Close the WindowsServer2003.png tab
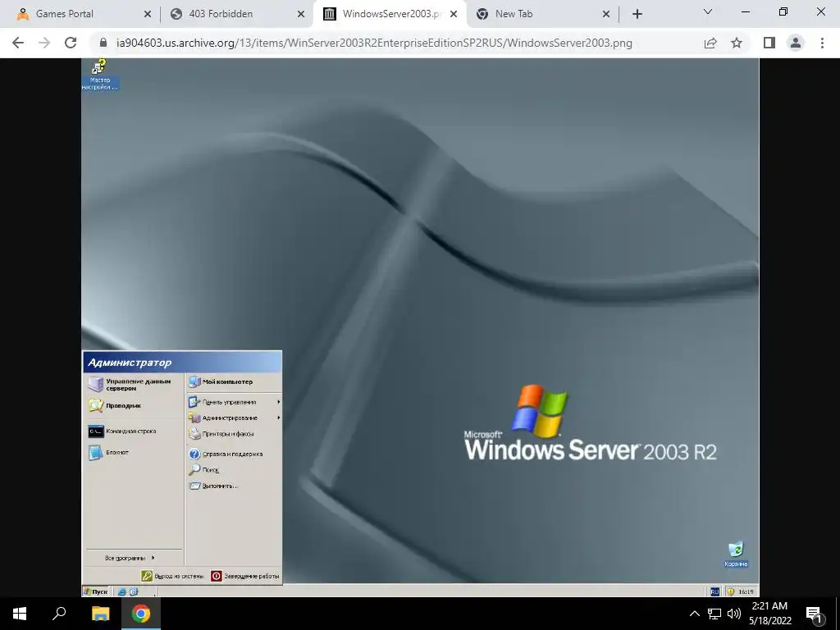Image resolution: width=840 pixels, height=630 pixels. pyautogui.click(x=454, y=14)
